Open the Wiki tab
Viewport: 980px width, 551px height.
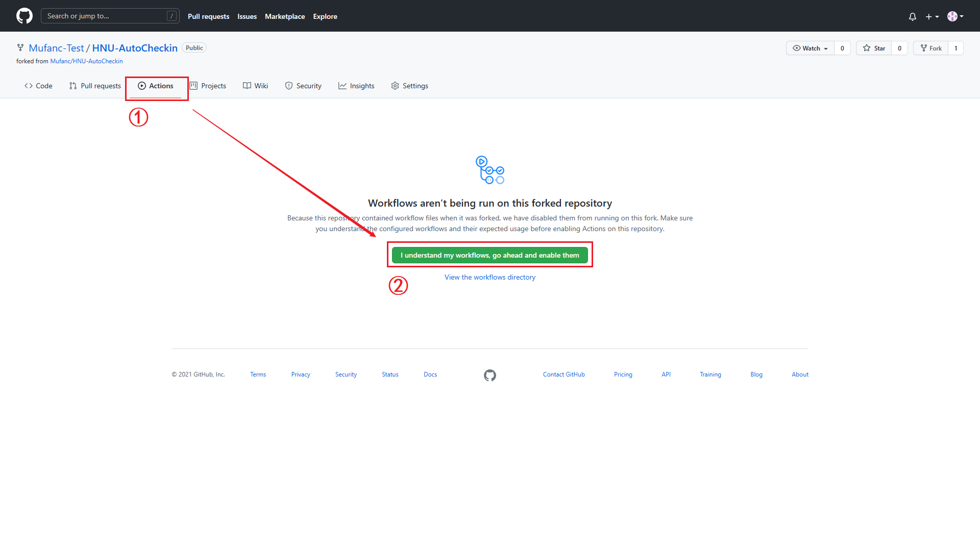tap(255, 86)
